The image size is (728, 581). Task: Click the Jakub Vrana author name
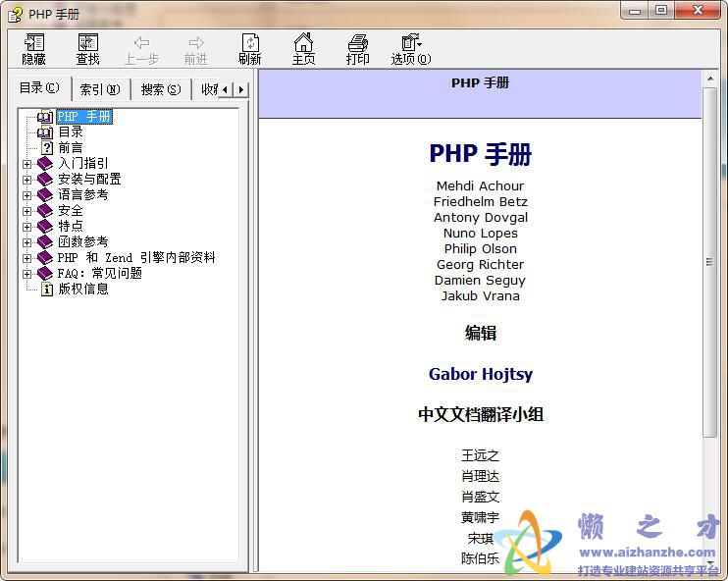point(481,296)
